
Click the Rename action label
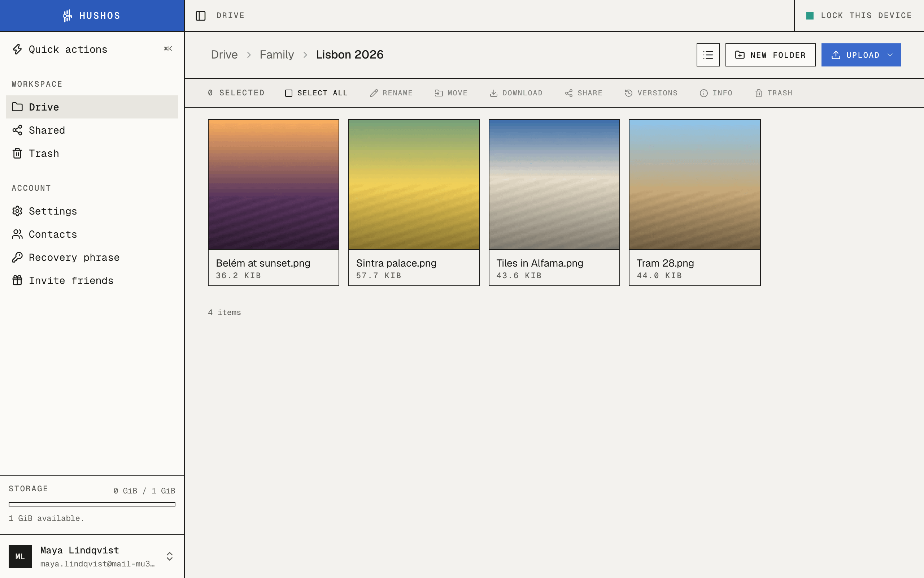397,93
